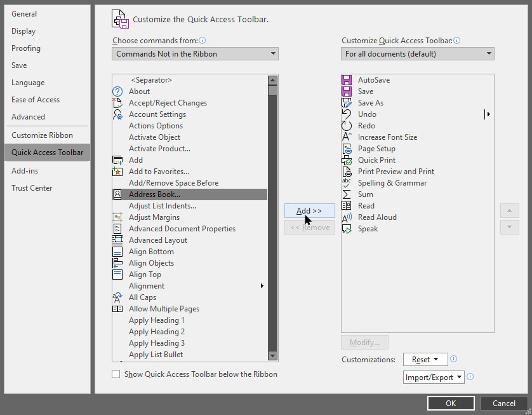Viewport: 532px width, 415px height.
Task: Click the Add >> button
Action: (309, 211)
